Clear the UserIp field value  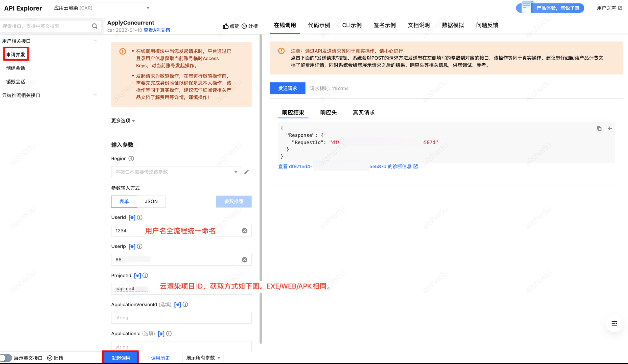(244, 260)
